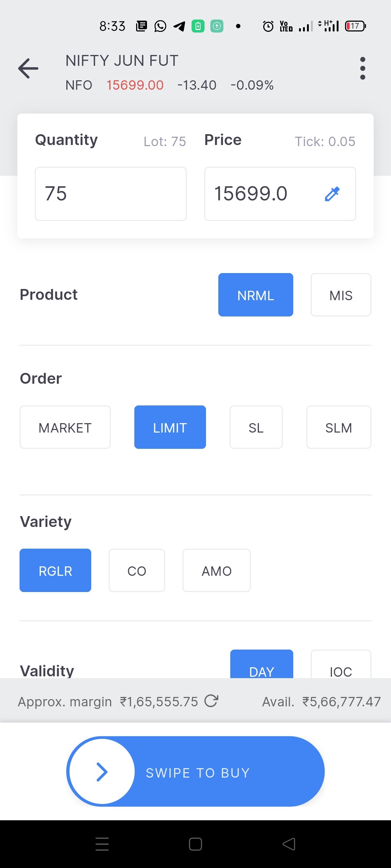This screenshot has height=868, width=391.
Task: Select LIMIT order type
Action: point(170,427)
